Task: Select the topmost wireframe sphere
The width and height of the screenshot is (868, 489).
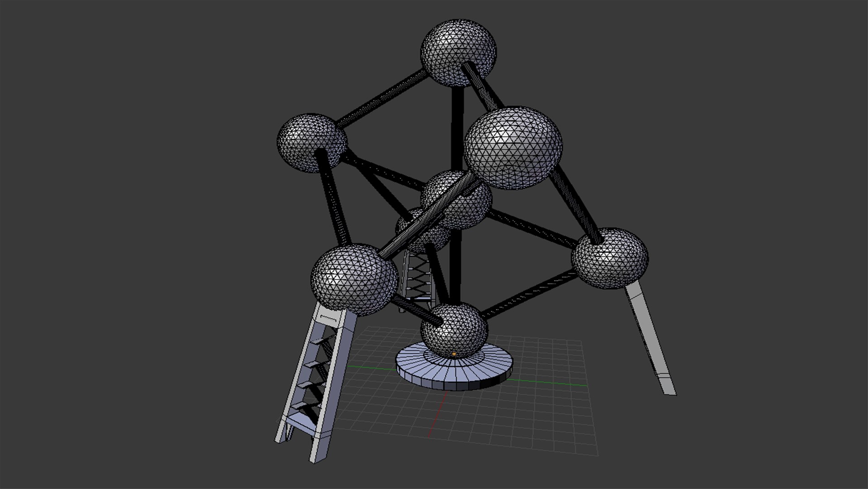Action: (x=459, y=53)
